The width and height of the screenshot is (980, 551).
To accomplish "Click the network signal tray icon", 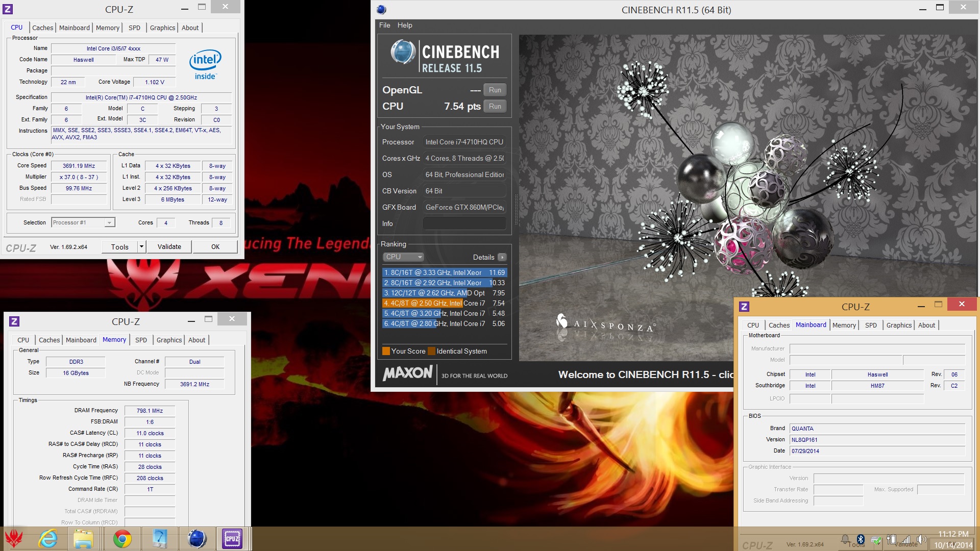I will (906, 539).
